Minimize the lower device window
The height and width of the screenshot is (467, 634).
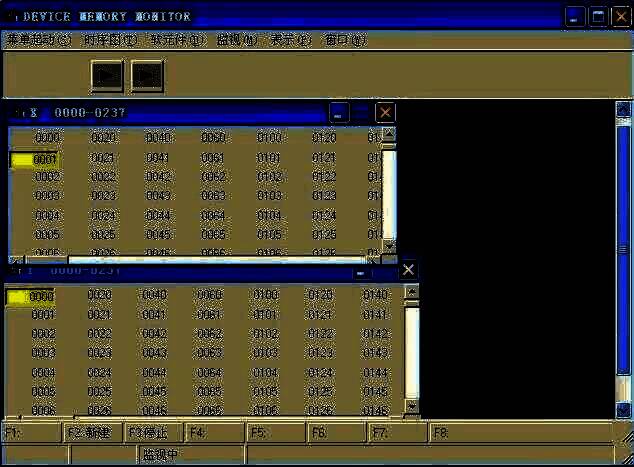tap(362, 271)
